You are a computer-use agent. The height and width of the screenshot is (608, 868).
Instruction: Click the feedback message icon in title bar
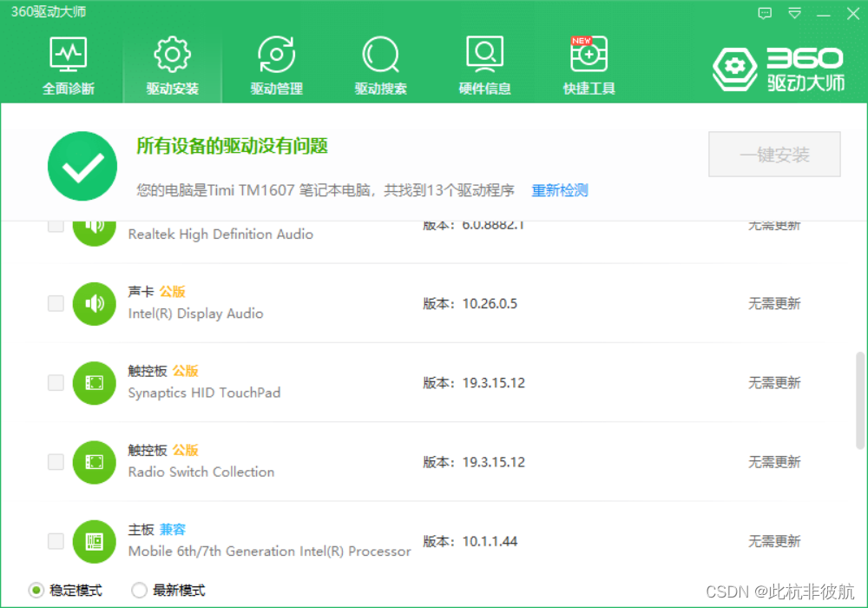click(765, 13)
